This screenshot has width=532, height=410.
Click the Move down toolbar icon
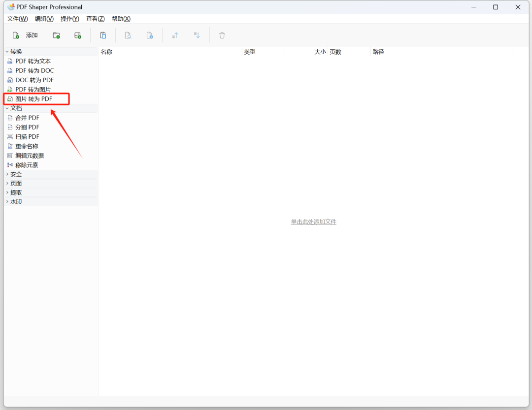[x=197, y=35]
